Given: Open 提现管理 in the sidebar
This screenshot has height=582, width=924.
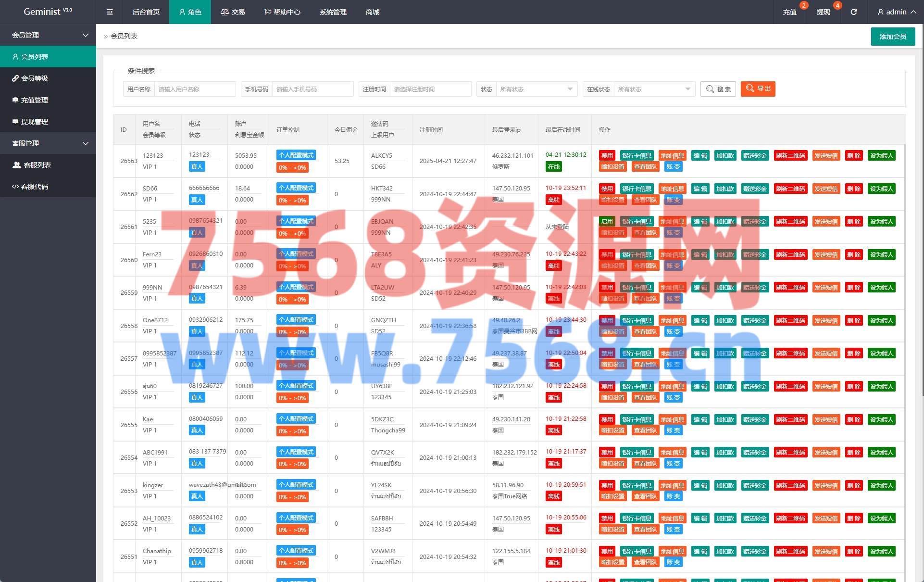Looking at the screenshot, I should pyautogui.click(x=35, y=122).
